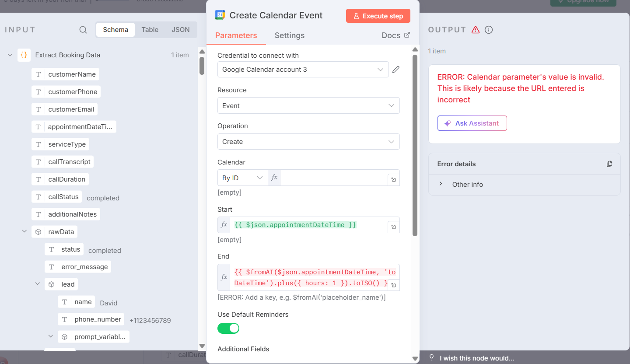Switch Input view to Table

coord(150,30)
